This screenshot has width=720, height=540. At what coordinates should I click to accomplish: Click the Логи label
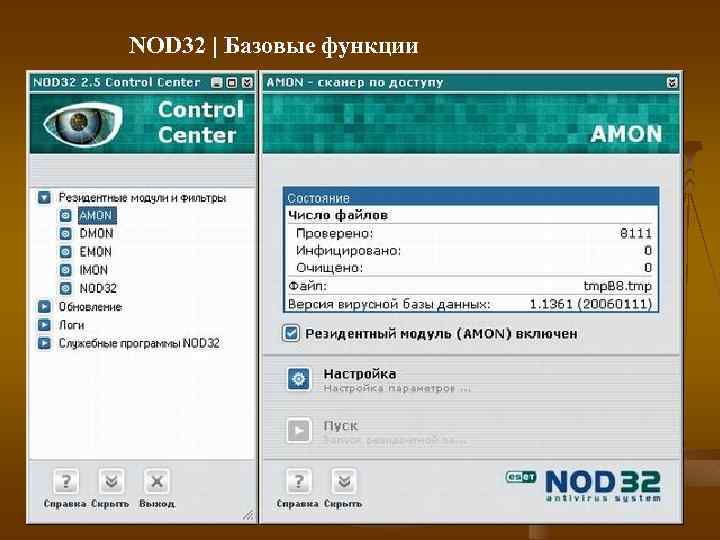click(x=71, y=325)
